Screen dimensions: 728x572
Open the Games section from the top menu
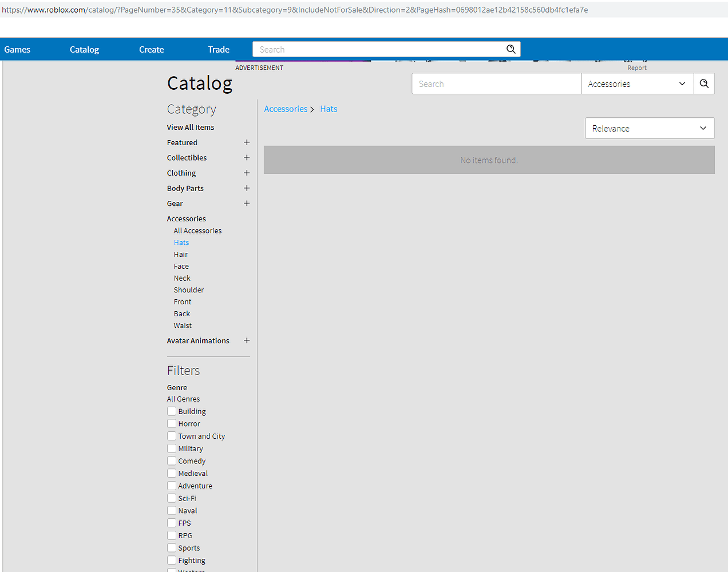click(x=17, y=49)
